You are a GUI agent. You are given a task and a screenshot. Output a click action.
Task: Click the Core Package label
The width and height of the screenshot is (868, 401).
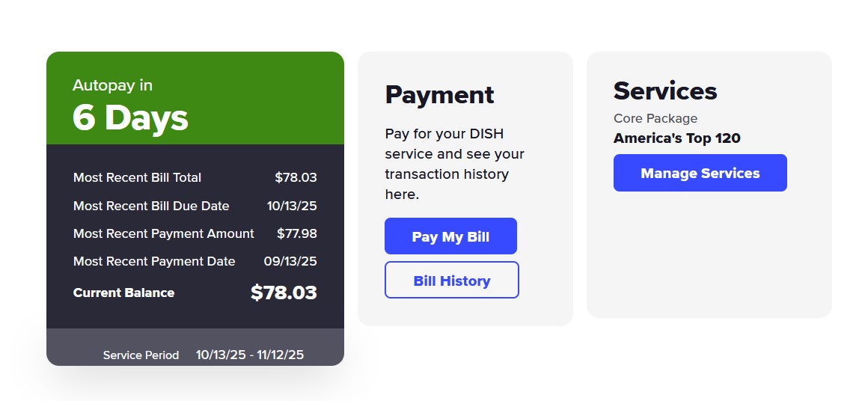click(x=655, y=118)
